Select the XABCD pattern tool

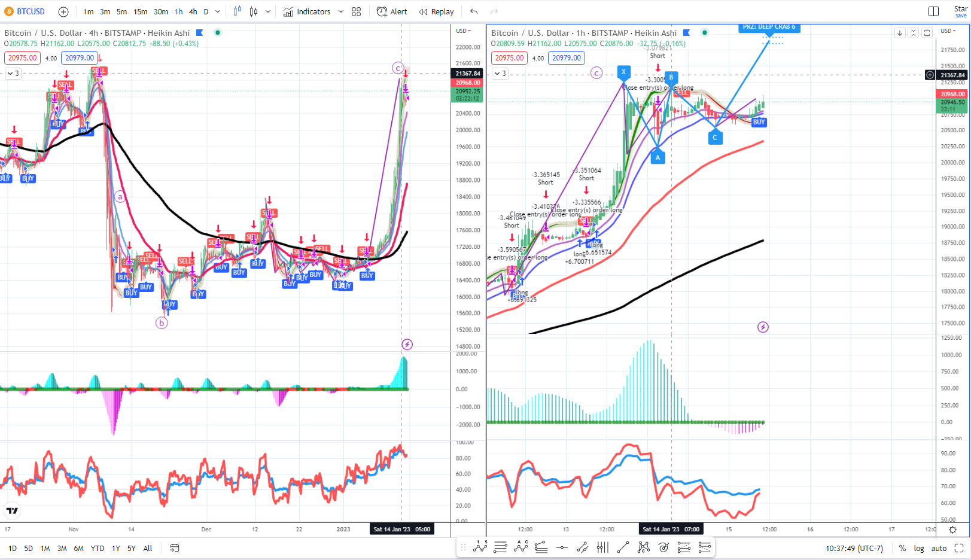(x=643, y=547)
